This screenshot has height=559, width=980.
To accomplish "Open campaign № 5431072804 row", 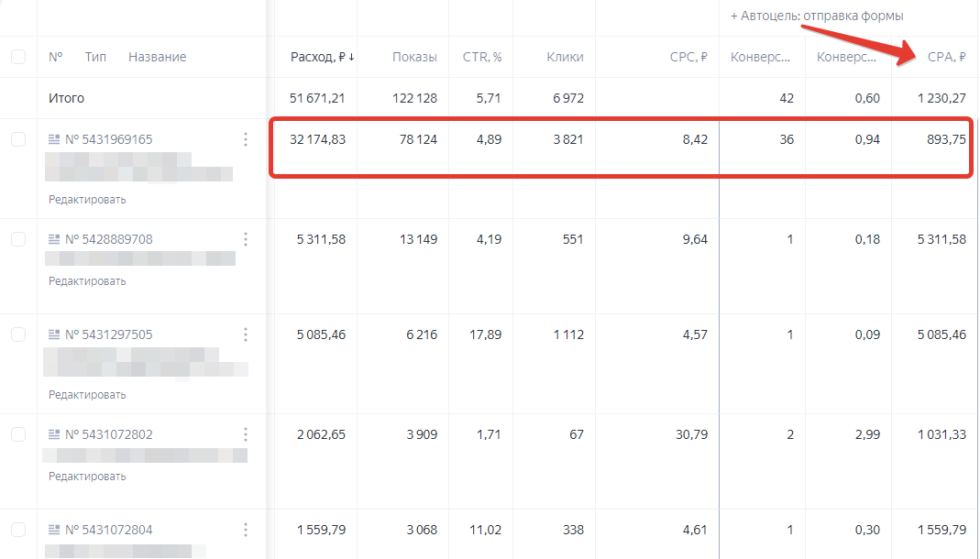I will pos(109,530).
